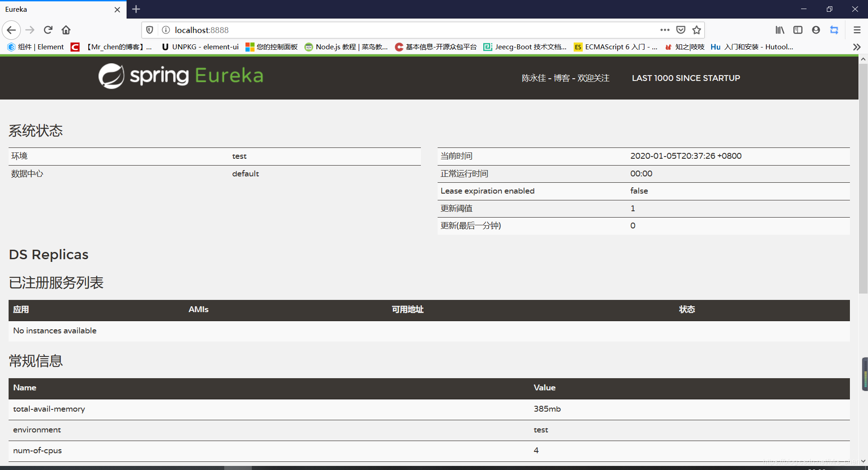Click the 已注册服务列表 heading
The height and width of the screenshot is (470, 868).
[57, 283]
